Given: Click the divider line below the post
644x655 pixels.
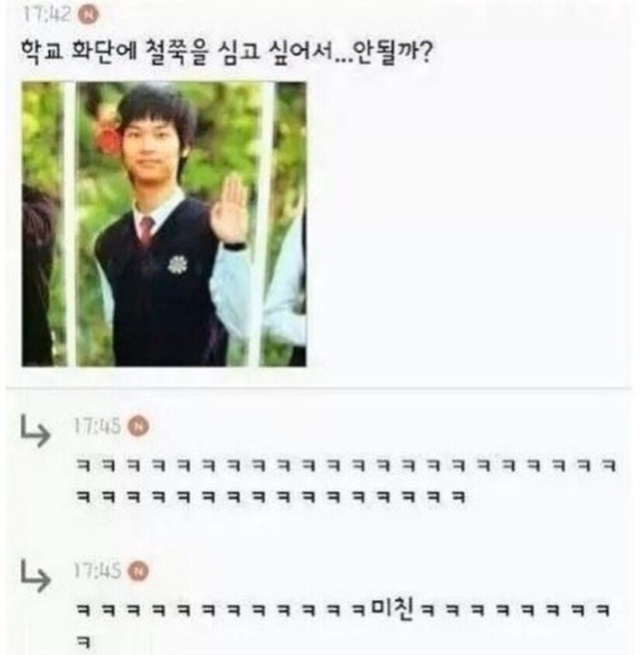Looking at the screenshot, I should [x=318, y=388].
